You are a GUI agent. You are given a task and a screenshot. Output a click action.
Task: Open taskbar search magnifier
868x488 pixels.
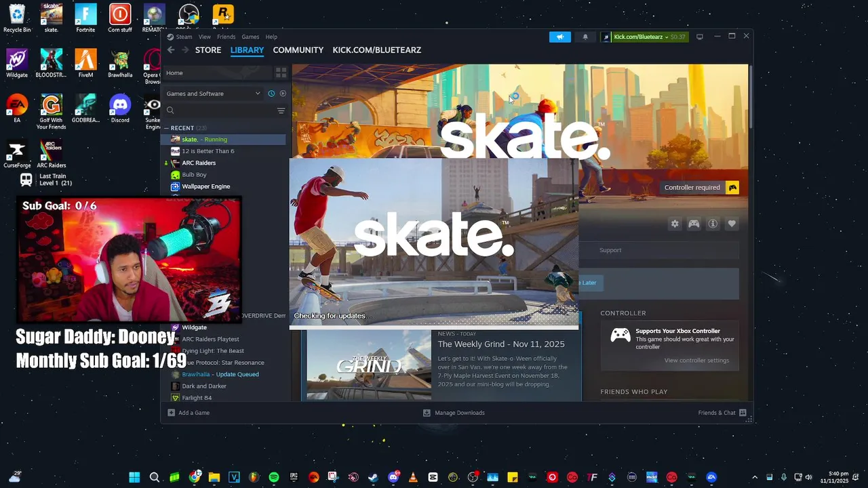pyautogui.click(x=155, y=477)
